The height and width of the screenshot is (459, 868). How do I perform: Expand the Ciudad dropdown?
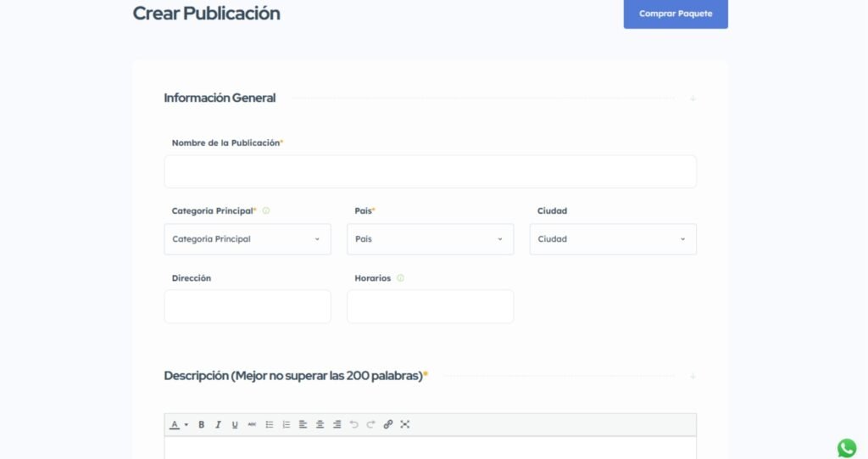tap(613, 239)
